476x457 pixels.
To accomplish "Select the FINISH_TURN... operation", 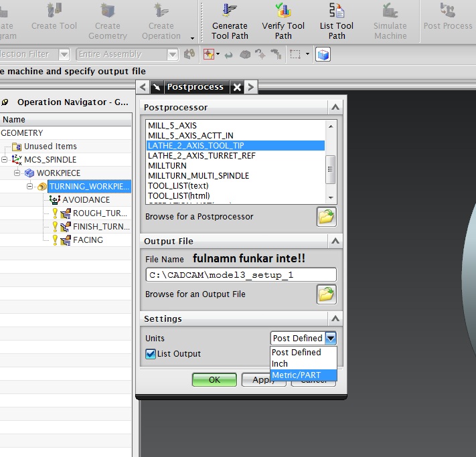I will (x=101, y=226).
